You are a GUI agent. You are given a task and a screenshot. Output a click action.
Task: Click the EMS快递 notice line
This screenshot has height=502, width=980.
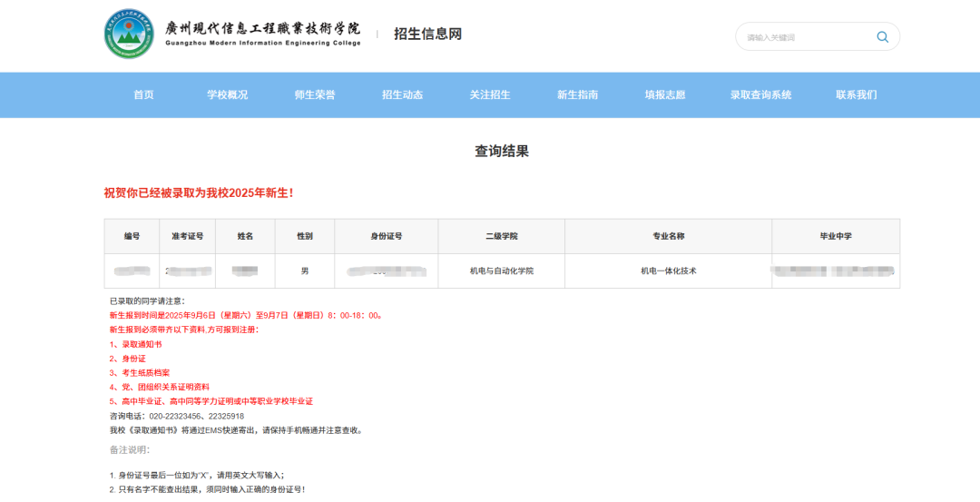(x=237, y=430)
